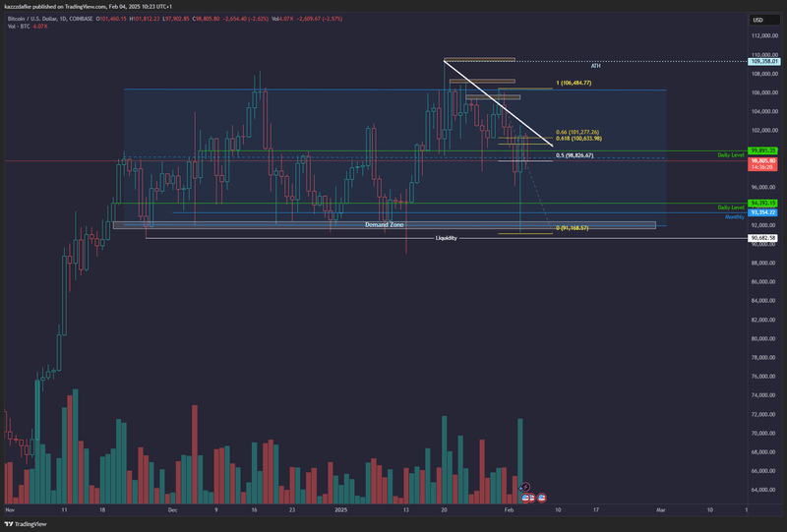Select the Demand Zone rectangle label

click(x=385, y=225)
